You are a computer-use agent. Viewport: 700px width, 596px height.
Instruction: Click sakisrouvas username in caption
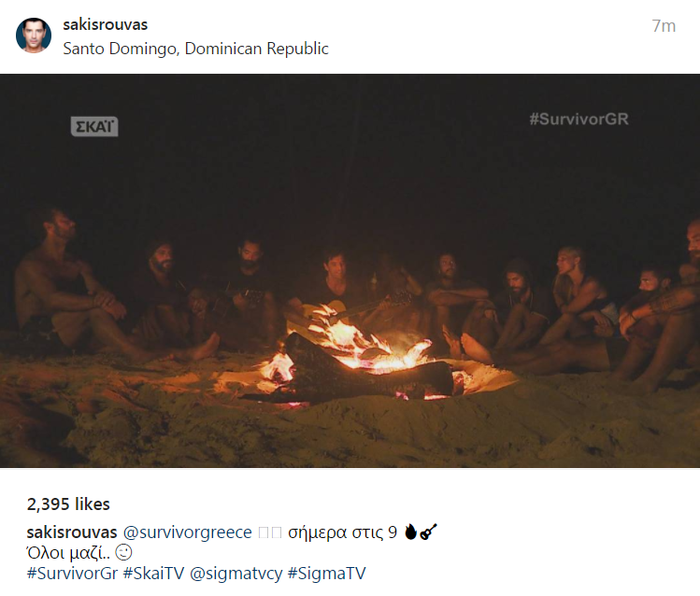tap(72, 532)
